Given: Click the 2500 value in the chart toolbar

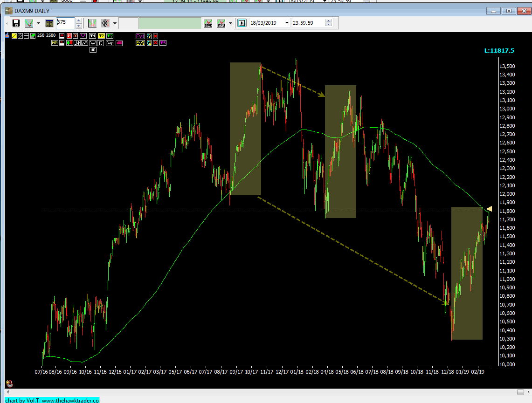Looking at the screenshot, I should click(51, 35).
